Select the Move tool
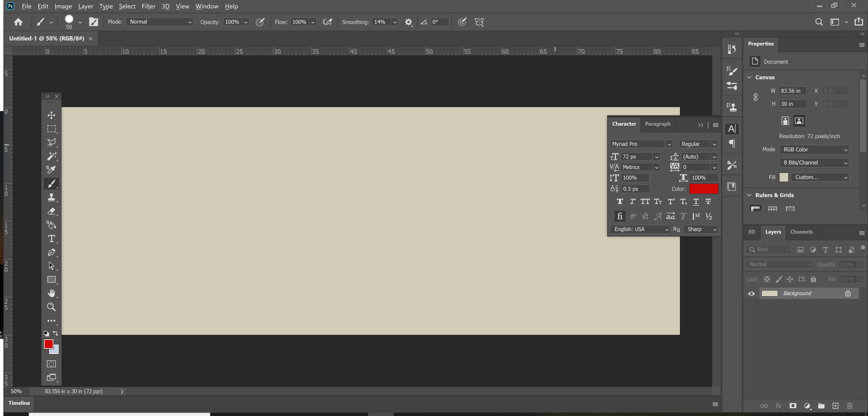Viewport: 868px width, 416px height. [51, 115]
